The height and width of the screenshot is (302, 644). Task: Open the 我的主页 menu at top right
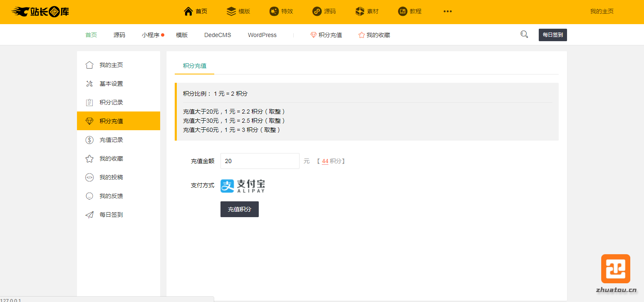tap(602, 12)
